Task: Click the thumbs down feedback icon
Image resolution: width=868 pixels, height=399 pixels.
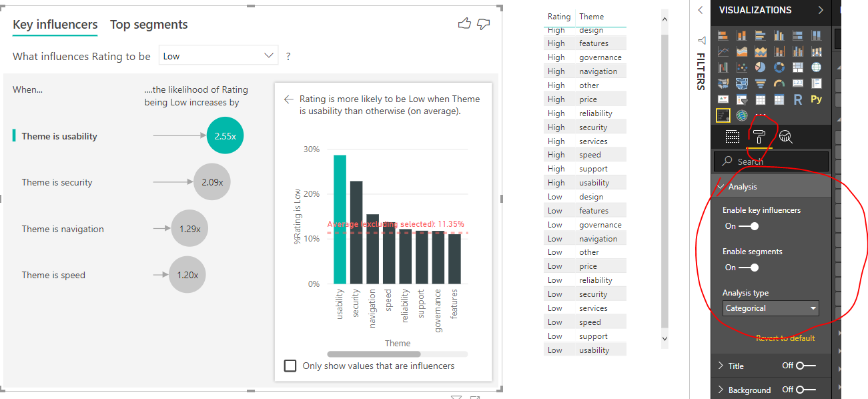Action: click(484, 24)
